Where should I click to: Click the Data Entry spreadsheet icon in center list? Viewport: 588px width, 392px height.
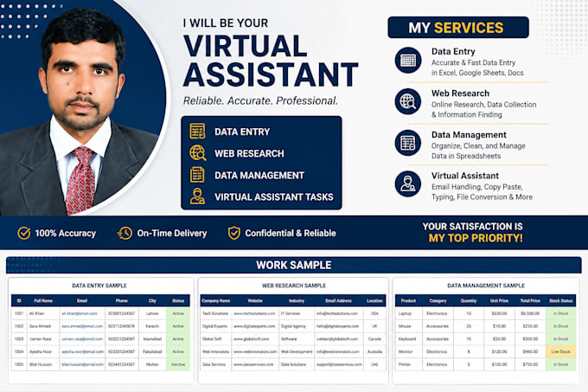(x=197, y=132)
